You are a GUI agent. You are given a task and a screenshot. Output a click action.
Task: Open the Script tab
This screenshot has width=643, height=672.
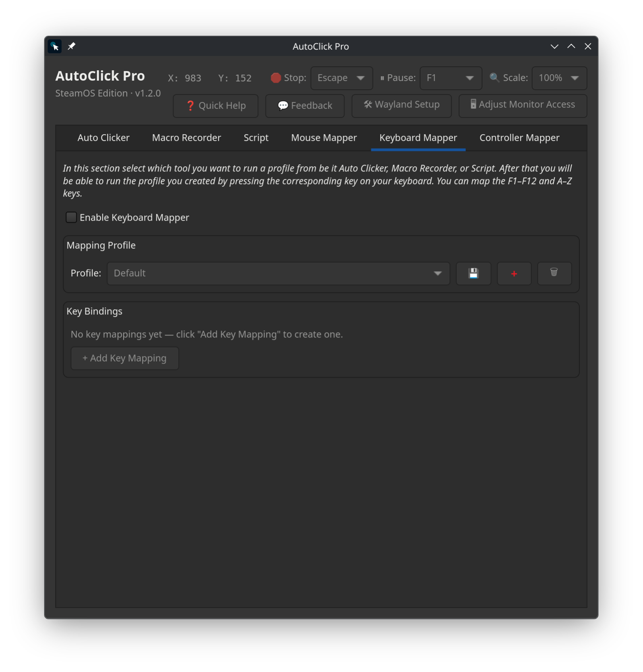pyautogui.click(x=256, y=138)
